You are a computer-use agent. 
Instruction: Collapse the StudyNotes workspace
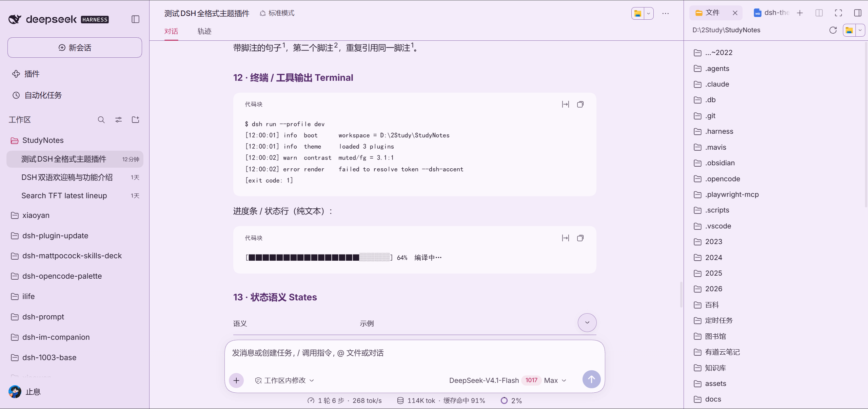(75, 141)
